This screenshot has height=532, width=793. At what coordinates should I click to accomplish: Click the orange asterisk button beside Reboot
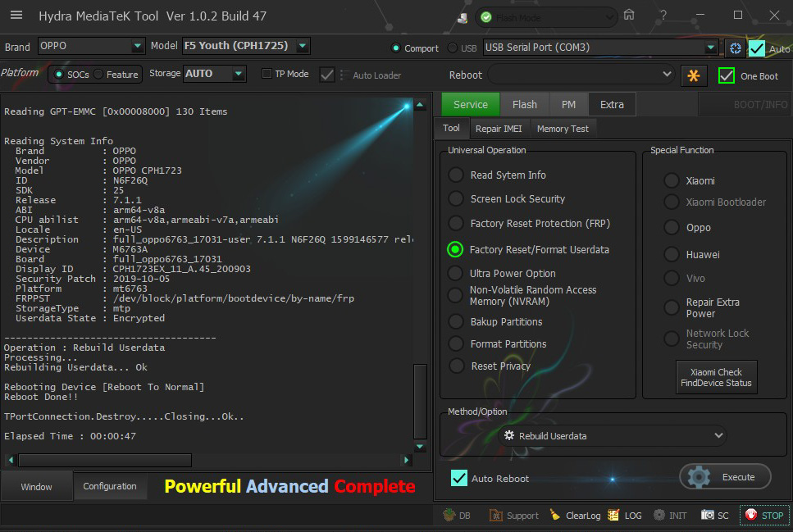[694, 75]
